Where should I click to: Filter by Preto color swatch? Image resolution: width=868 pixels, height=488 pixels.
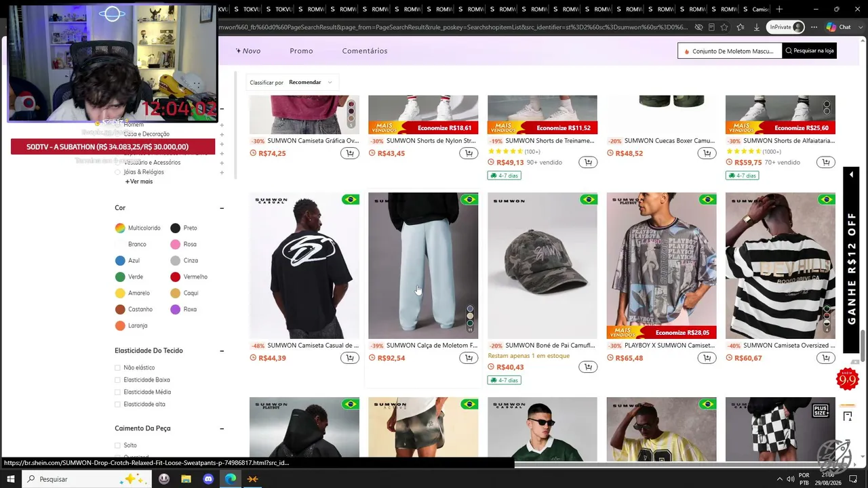pyautogui.click(x=175, y=228)
